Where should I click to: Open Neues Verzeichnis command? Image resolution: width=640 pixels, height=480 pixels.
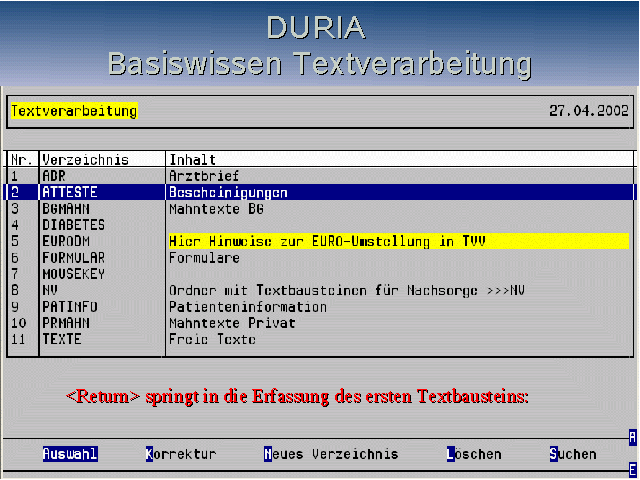(331, 454)
